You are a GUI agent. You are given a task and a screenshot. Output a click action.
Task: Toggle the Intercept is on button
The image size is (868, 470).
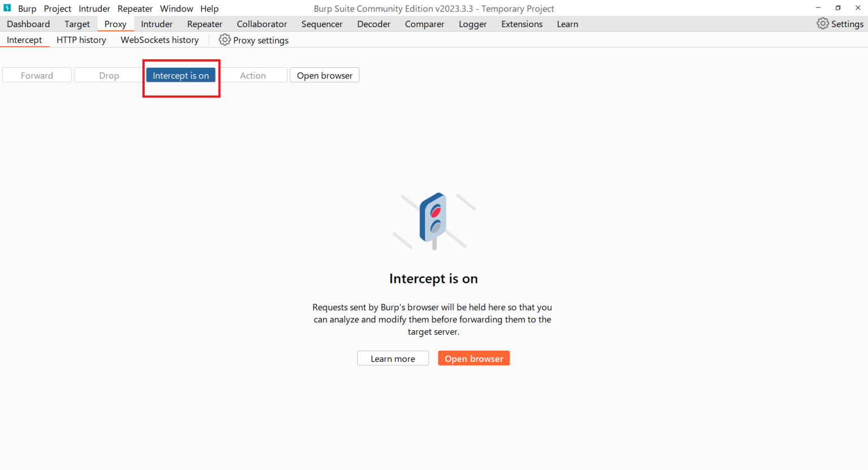(181, 76)
